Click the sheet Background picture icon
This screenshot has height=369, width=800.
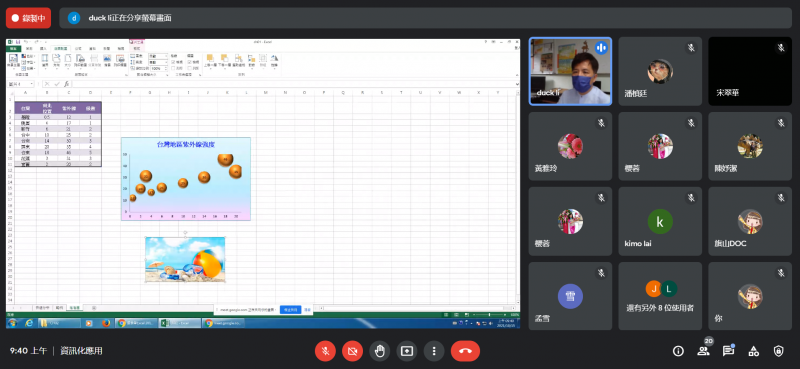[x=107, y=60]
